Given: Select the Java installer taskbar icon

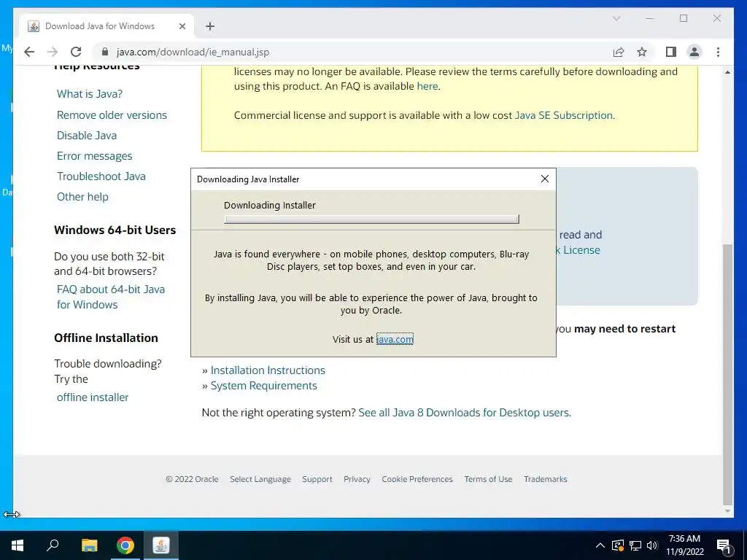Looking at the screenshot, I should (x=161, y=545).
